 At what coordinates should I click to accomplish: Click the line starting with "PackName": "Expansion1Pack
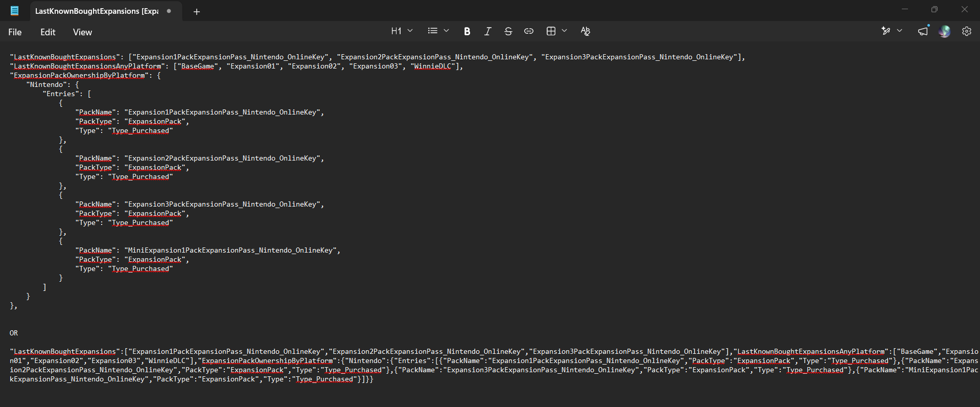(x=200, y=112)
